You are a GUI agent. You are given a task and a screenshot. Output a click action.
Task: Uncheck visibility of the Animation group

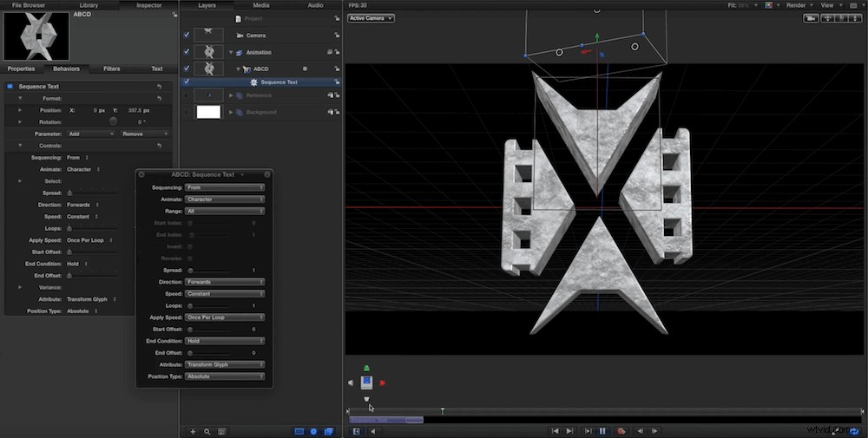[x=187, y=51]
